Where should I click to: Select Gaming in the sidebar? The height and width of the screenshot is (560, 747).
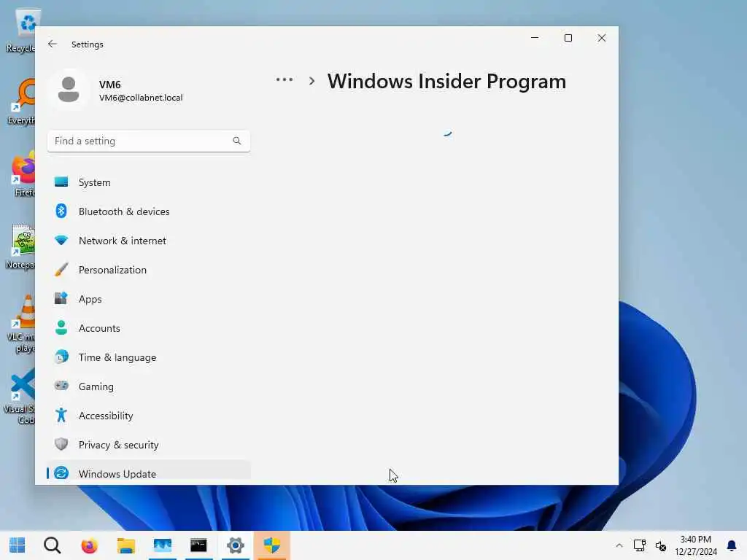pos(149,386)
